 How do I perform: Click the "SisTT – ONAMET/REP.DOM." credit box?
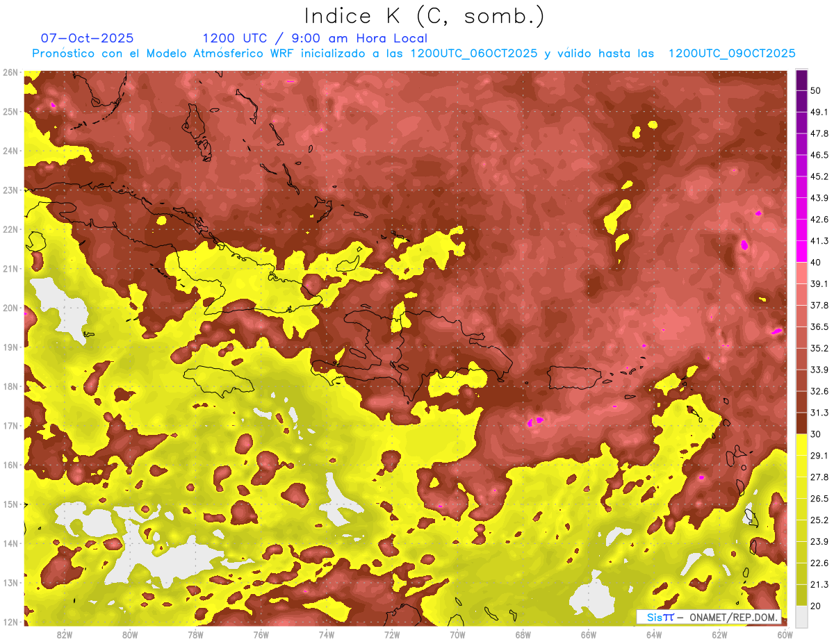(709, 617)
